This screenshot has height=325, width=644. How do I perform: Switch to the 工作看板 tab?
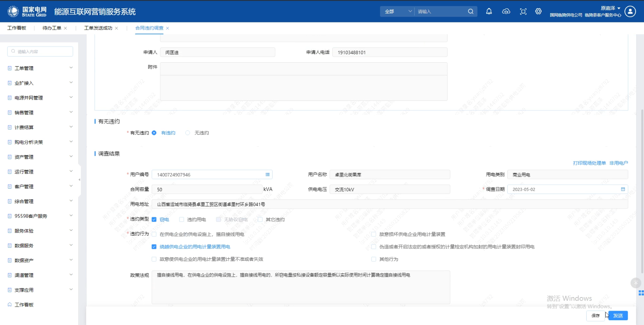click(x=17, y=28)
